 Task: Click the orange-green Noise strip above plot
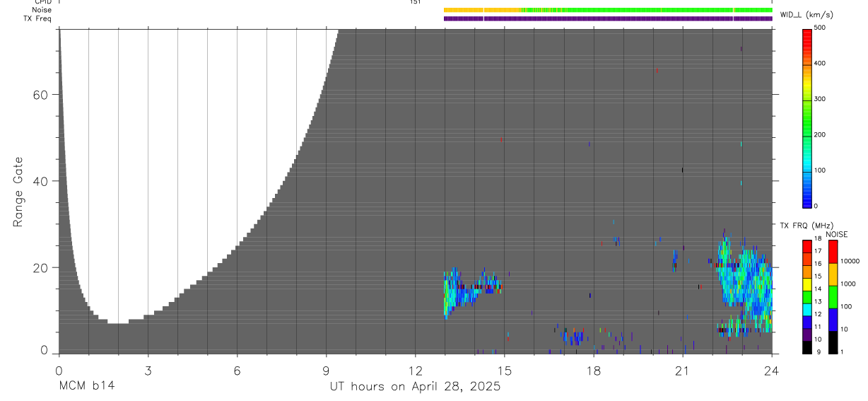608,10
